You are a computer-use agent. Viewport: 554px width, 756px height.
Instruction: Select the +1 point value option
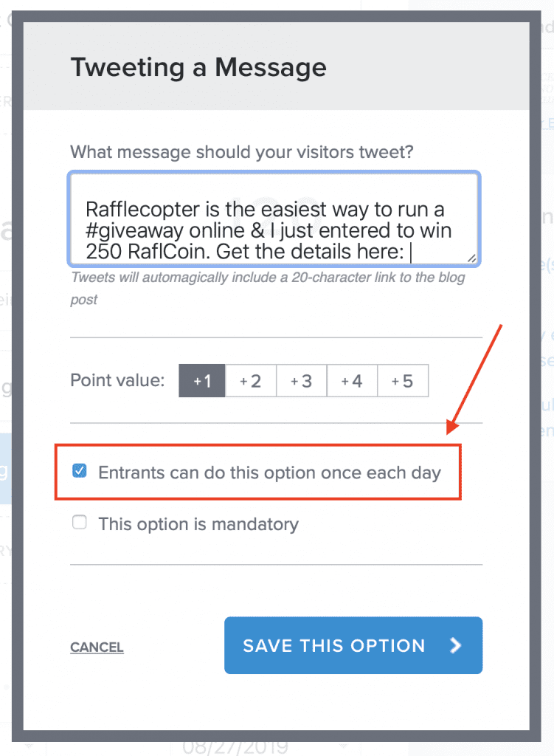pyautogui.click(x=201, y=380)
